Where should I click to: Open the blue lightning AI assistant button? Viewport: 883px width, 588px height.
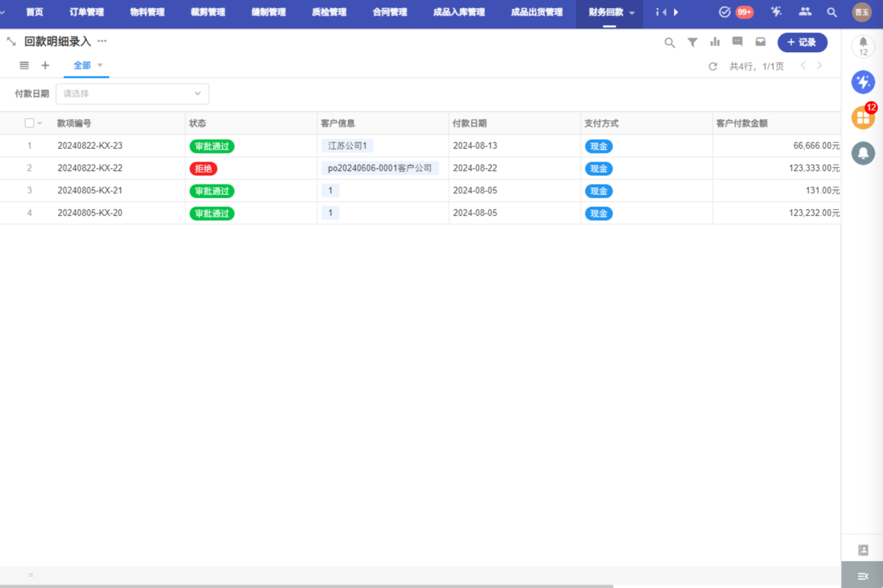(x=863, y=82)
